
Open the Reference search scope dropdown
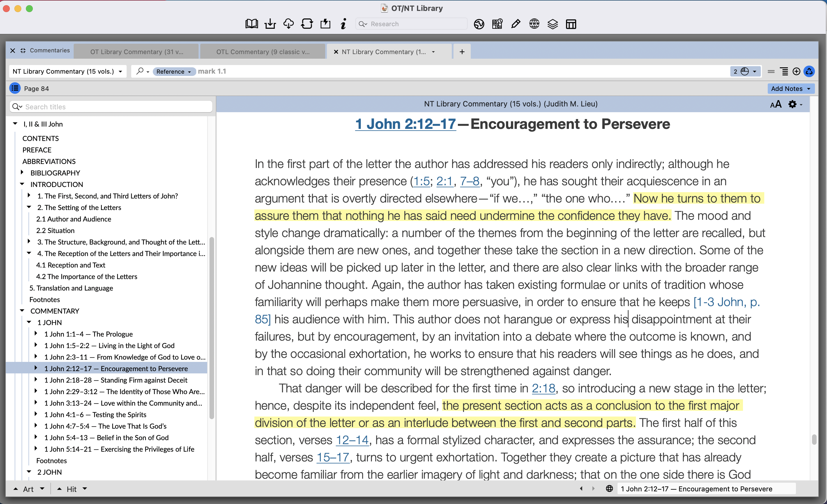(x=174, y=71)
